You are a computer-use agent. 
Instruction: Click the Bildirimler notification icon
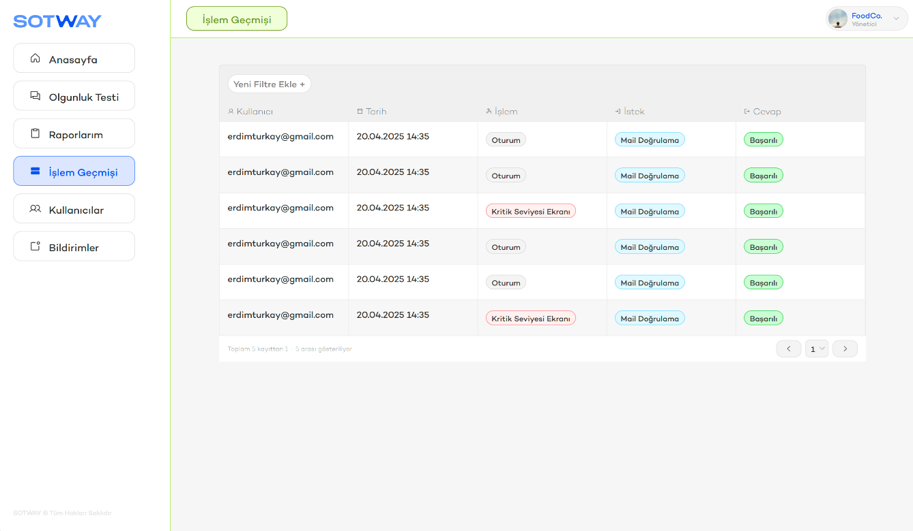point(35,247)
